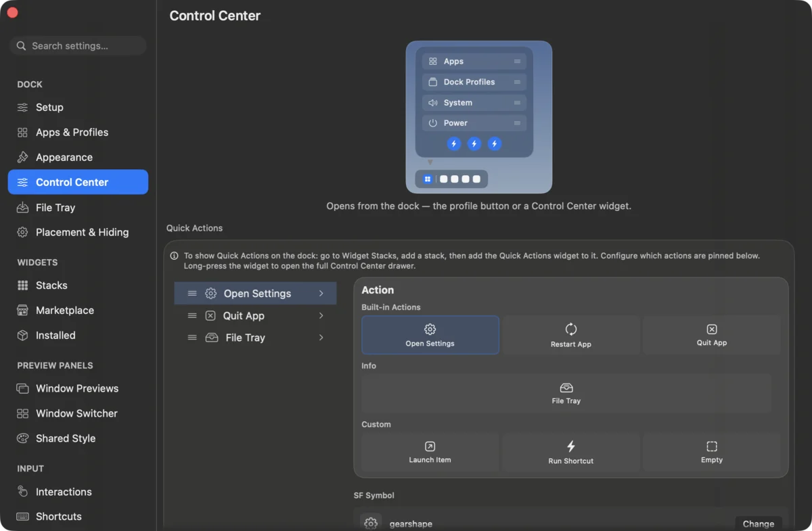This screenshot has width=812, height=531.
Task: Expand the Open Settings row chevron
Action: pos(321,294)
